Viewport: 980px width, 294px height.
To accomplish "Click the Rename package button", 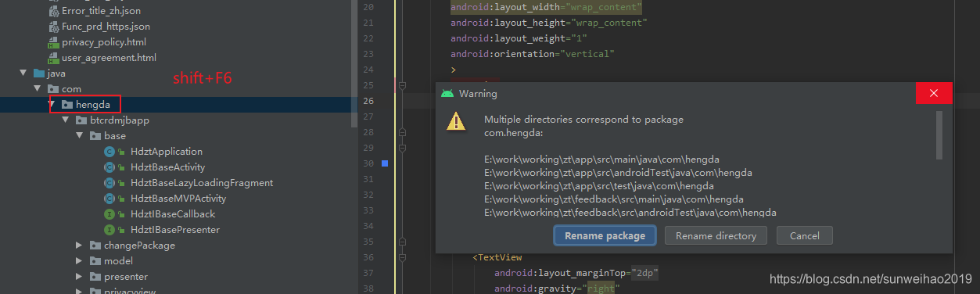I will (x=605, y=235).
